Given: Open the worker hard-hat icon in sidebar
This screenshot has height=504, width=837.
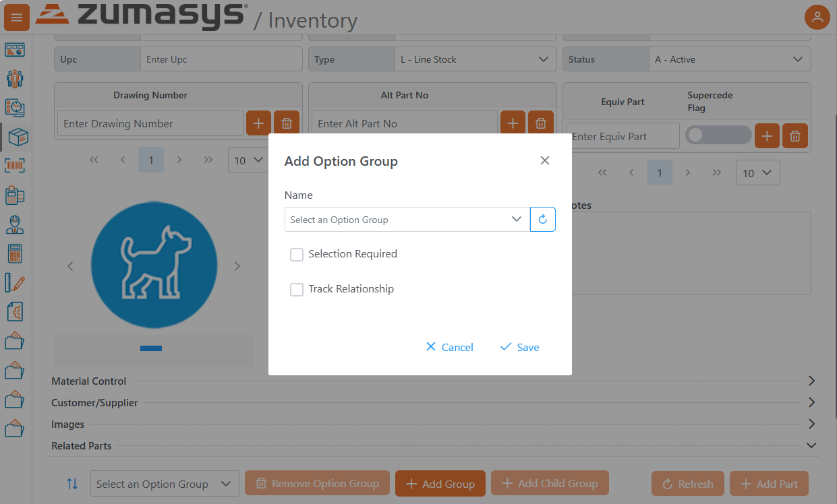Looking at the screenshot, I should pyautogui.click(x=16, y=224).
